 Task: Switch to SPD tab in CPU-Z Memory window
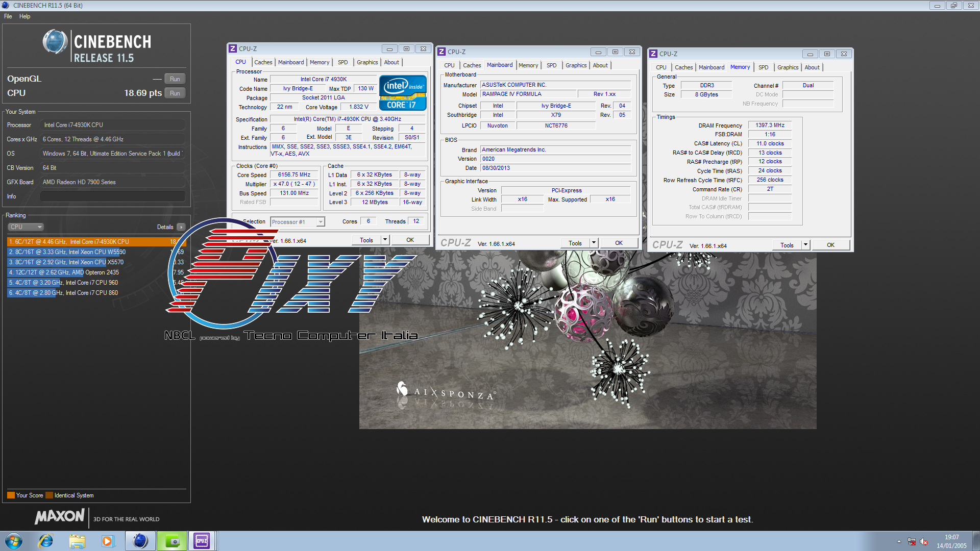click(763, 67)
